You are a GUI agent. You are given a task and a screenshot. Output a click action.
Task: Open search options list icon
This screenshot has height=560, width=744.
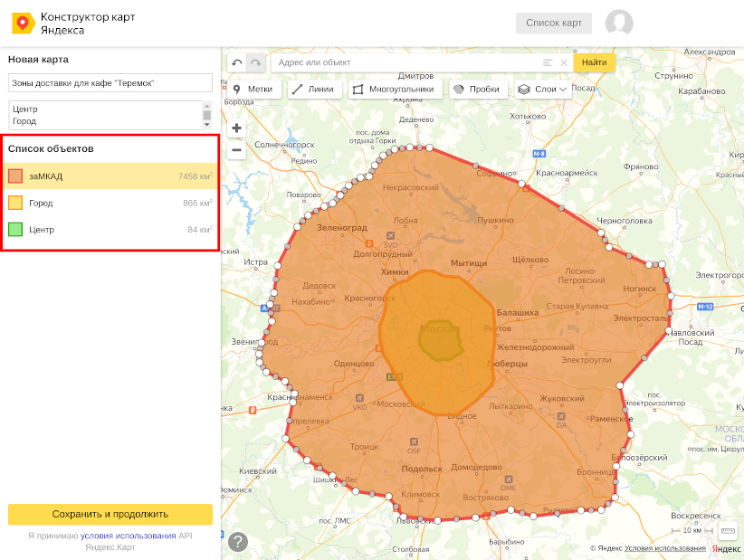[548, 62]
